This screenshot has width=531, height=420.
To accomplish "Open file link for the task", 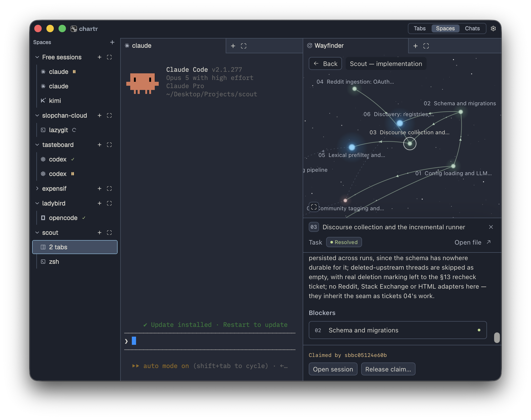I will pyautogui.click(x=472, y=242).
